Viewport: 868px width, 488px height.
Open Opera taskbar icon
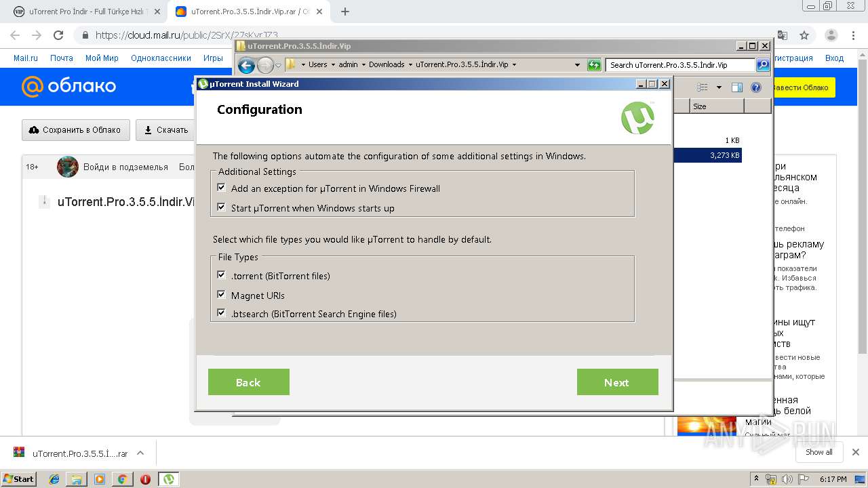tap(145, 479)
